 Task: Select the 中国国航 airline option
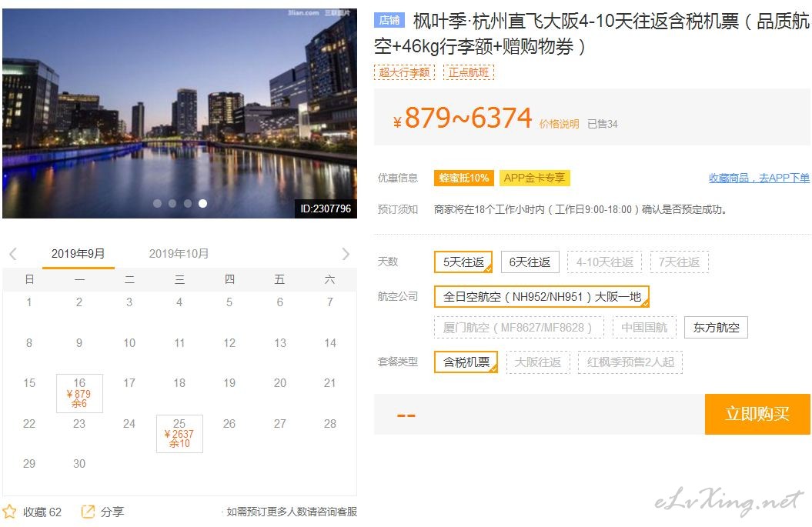644,327
